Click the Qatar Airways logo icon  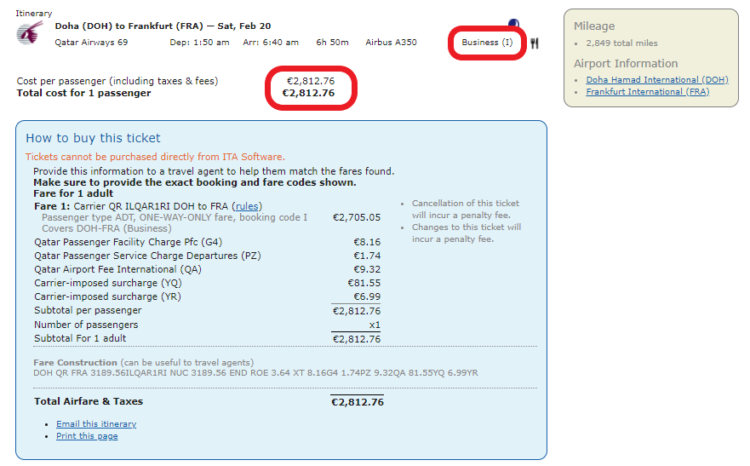(x=29, y=33)
